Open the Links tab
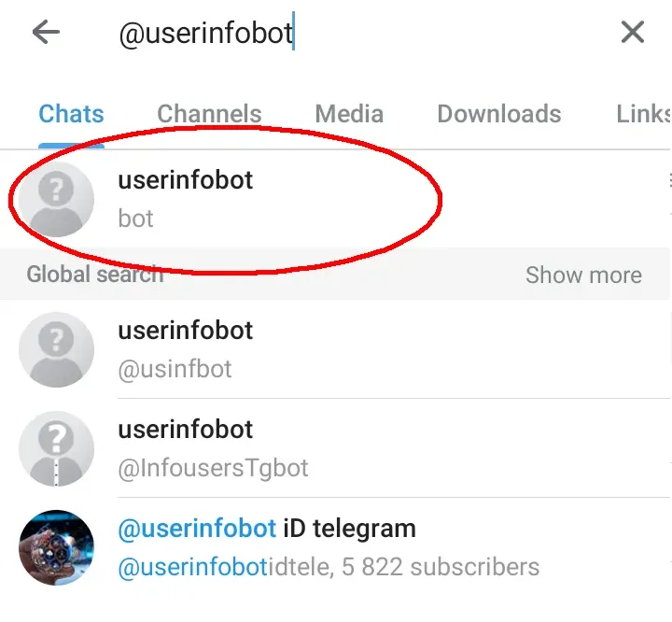Image resolution: width=672 pixels, height=622 pixels. (x=644, y=114)
